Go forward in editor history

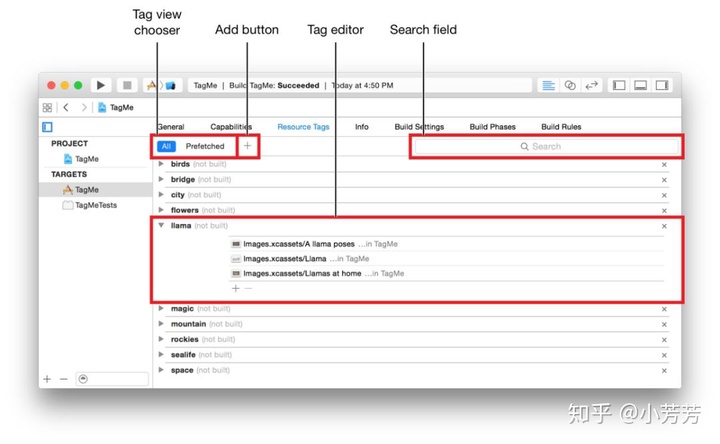click(x=84, y=107)
